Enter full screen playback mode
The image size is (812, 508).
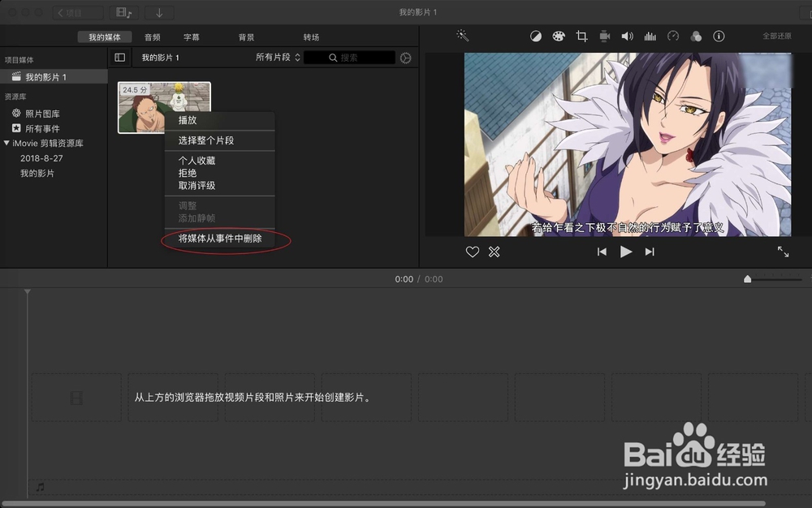[x=783, y=252]
